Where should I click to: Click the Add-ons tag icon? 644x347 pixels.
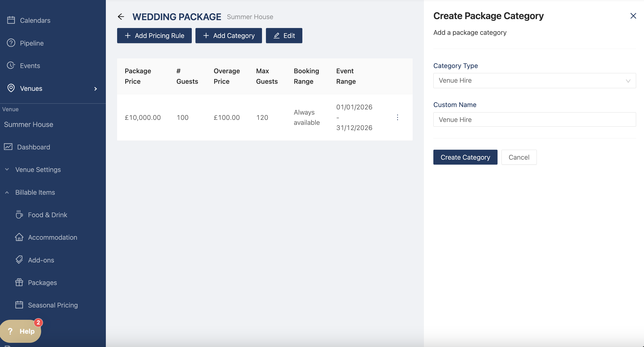pyautogui.click(x=19, y=260)
